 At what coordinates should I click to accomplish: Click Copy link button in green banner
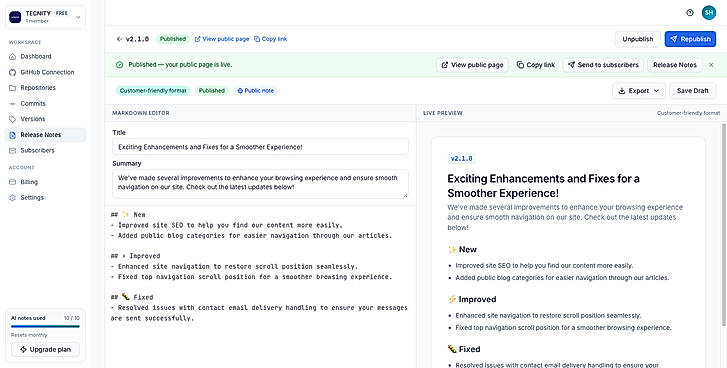pyautogui.click(x=536, y=65)
